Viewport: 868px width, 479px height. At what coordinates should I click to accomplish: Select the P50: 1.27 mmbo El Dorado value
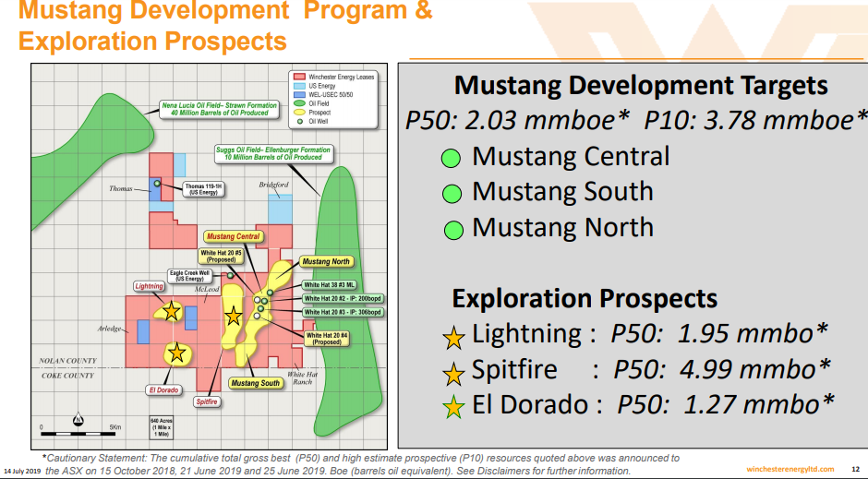tap(725, 404)
